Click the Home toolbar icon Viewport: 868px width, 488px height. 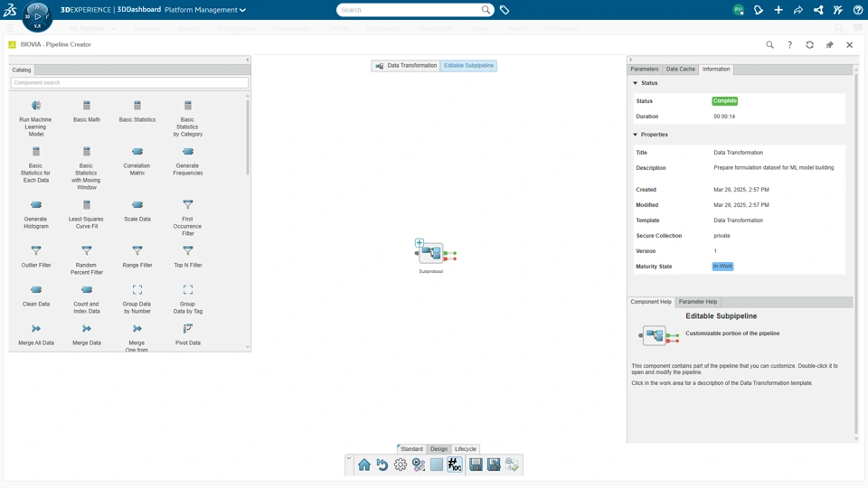363,465
